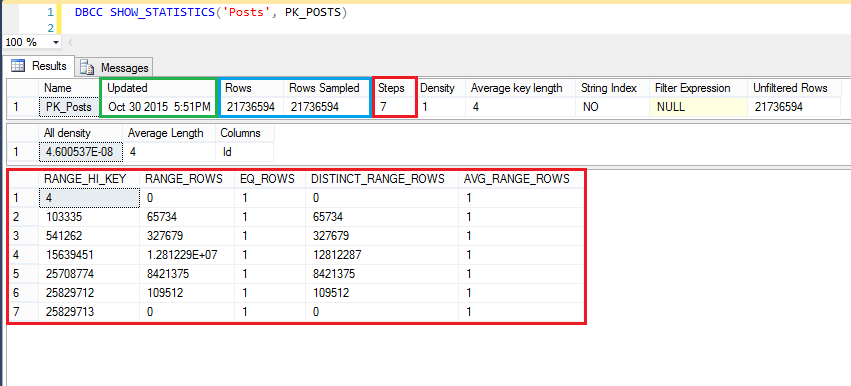Click the 12812287 distinct range rows cell
This screenshot has width=851, height=386.
[x=382, y=255]
